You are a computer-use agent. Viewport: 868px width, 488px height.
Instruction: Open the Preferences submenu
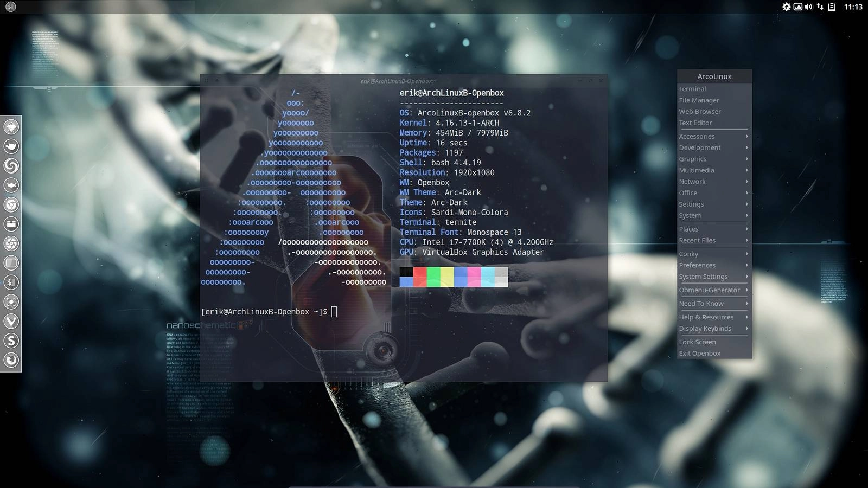point(714,266)
